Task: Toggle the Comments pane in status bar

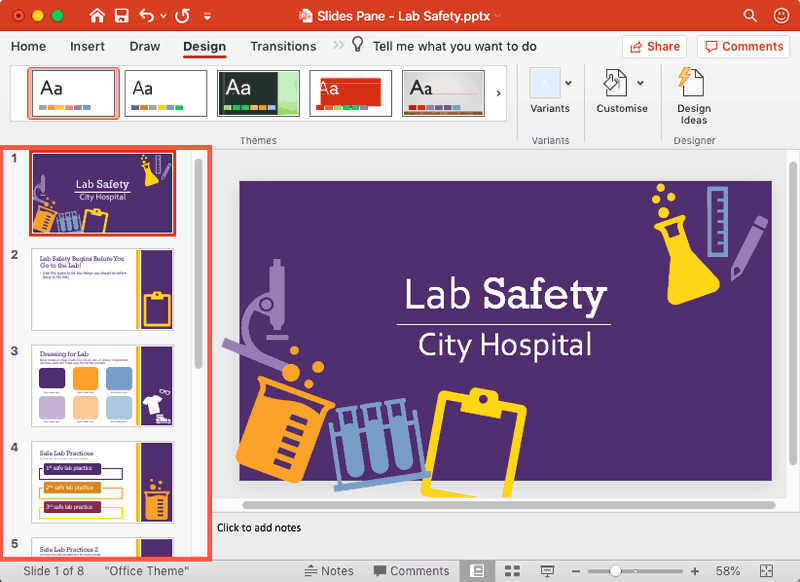Action: (411, 571)
